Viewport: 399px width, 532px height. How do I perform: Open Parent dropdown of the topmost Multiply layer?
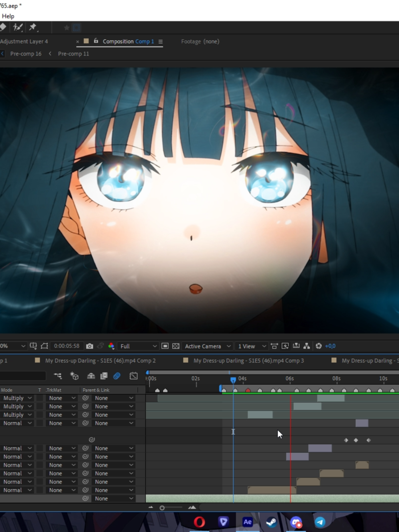tap(114, 398)
